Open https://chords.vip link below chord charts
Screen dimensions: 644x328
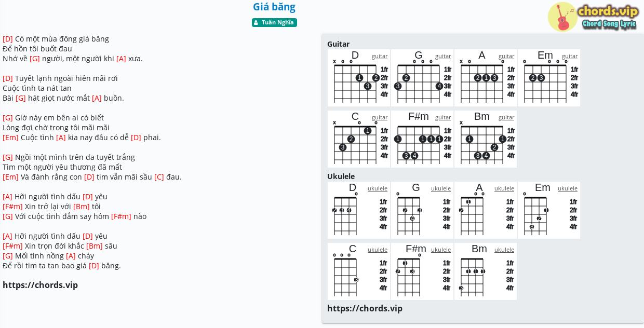coord(365,308)
